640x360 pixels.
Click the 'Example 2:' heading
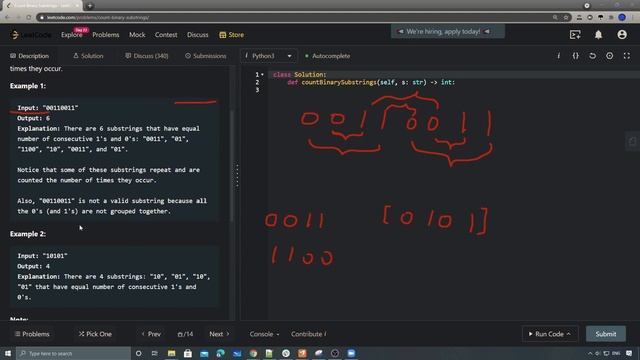(28, 234)
